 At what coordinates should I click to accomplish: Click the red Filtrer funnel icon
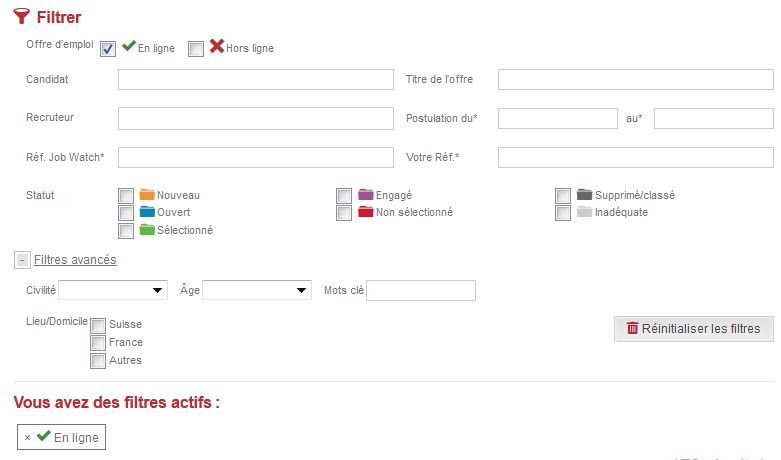point(21,16)
